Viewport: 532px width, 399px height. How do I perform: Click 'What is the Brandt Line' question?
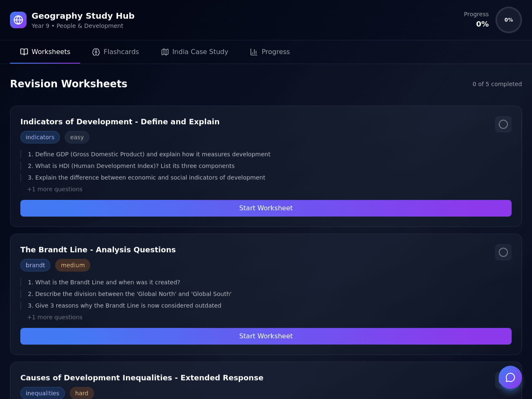coord(104,282)
